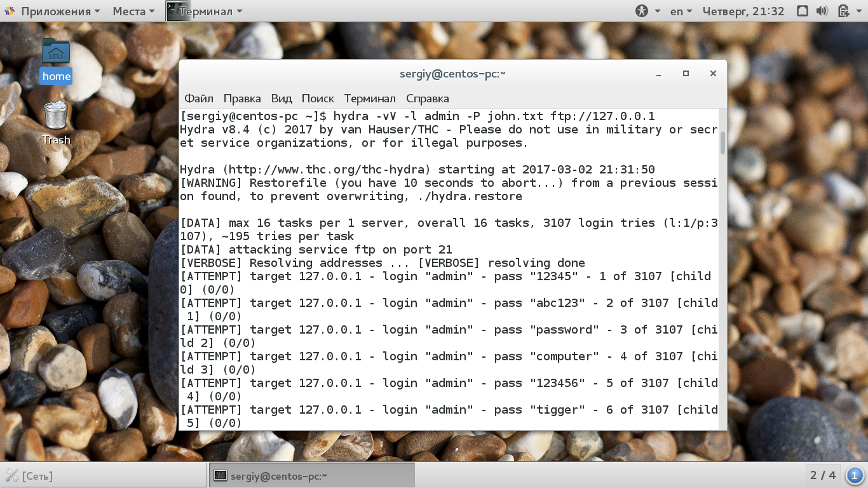Open the Поиск menu in terminal

point(318,98)
